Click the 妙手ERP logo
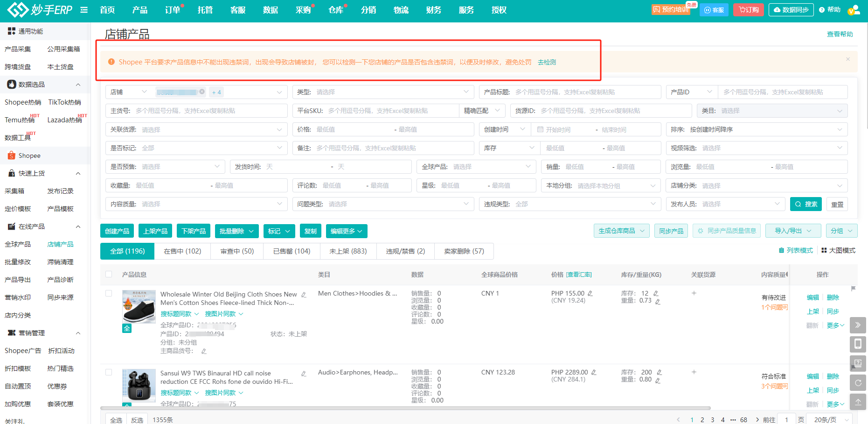The width and height of the screenshot is (868, 424). pos(40,9)
